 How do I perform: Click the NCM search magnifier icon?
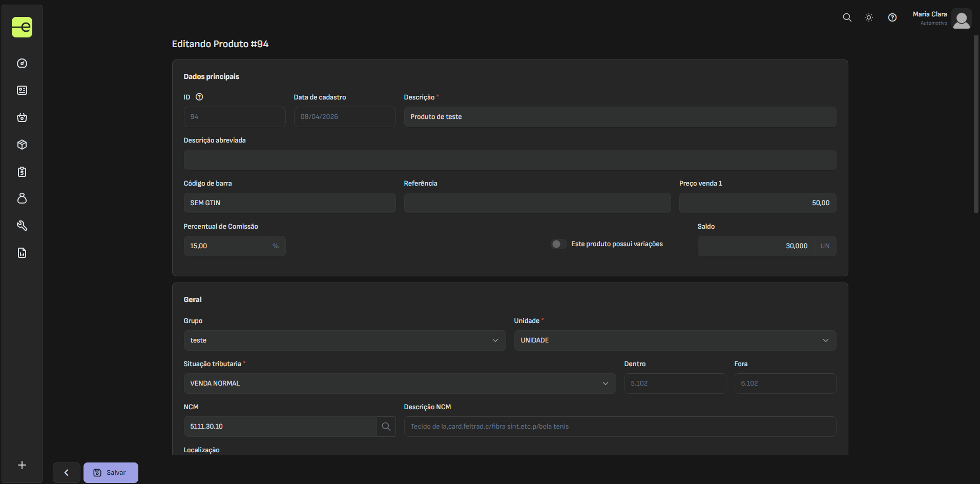[x=386, y=427]
